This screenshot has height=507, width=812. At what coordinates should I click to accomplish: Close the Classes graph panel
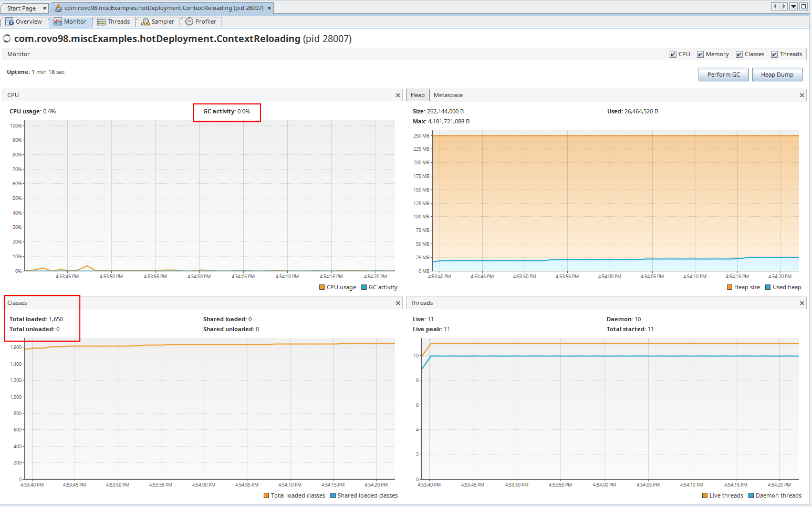tap(398, 303)
